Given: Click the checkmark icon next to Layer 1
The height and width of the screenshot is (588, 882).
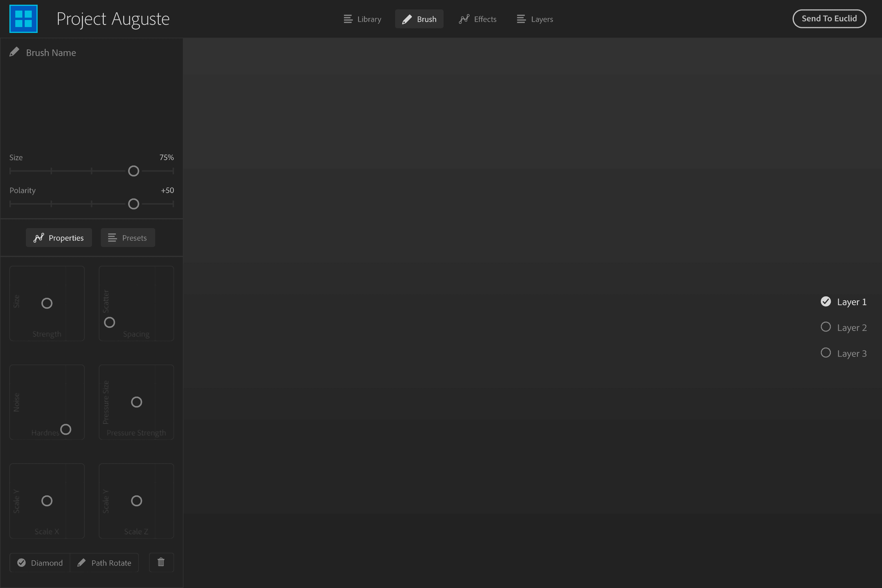Looking at the screenshot, I should point(825,301).
